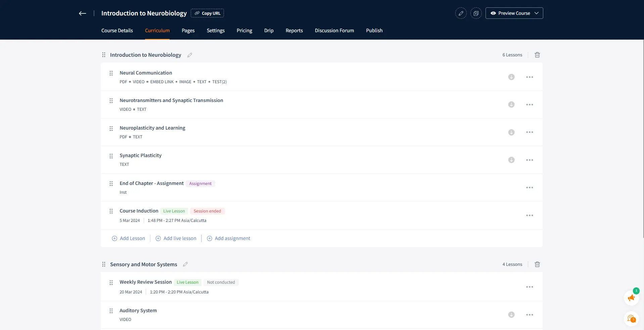Rename the Sensory and Motor Systems section

[185, 265]
